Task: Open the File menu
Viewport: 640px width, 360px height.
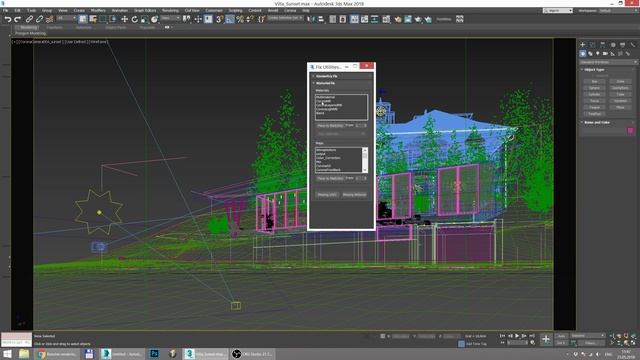Action: click(5, 10)
